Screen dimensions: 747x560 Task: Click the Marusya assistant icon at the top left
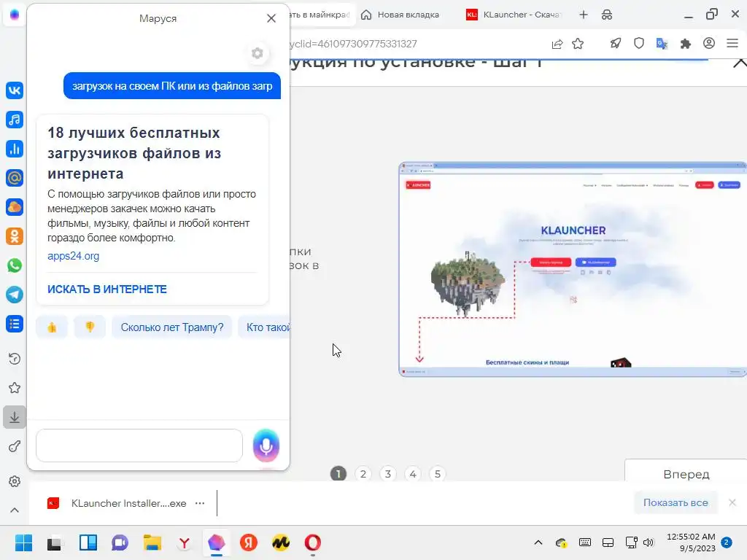(15, 15)
